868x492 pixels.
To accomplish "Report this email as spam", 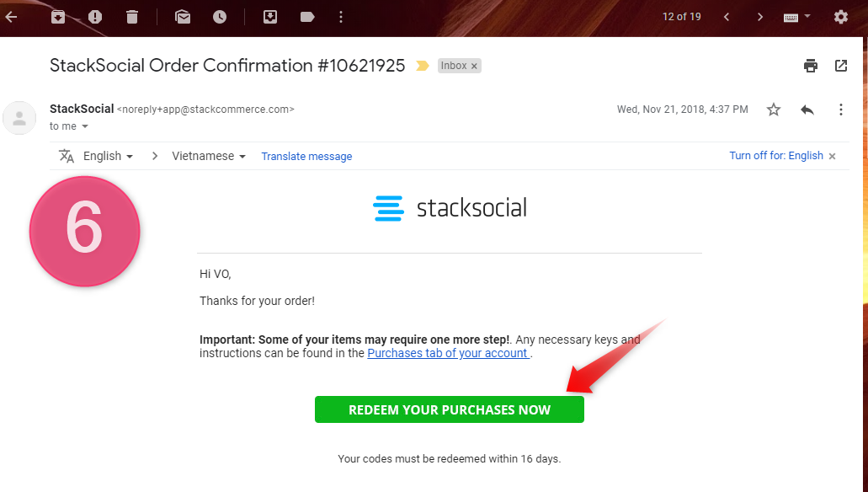I will pyautogui.click(x=94, y=16).
